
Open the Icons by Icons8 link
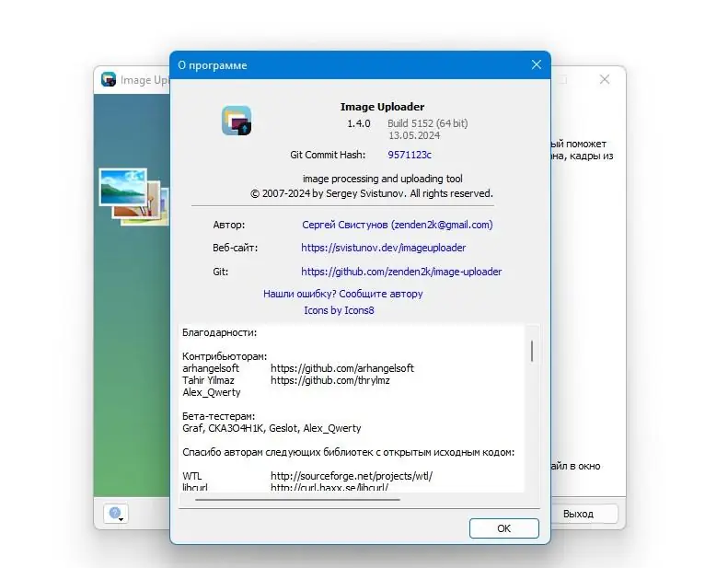339,310
